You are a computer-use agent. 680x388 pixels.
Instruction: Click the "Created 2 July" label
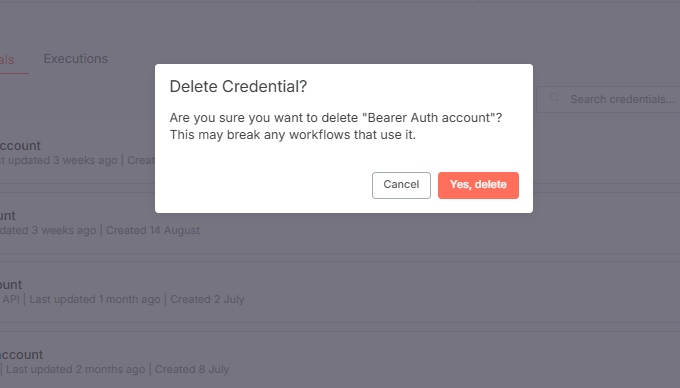(x=207, y=300)
